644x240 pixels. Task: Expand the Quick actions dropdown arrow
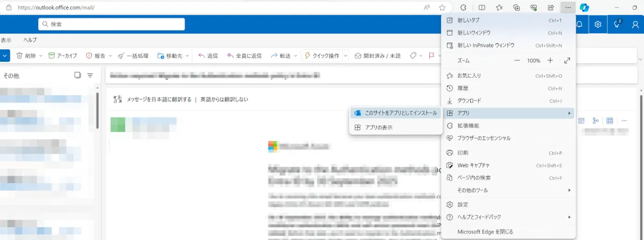tap(346, 55)
